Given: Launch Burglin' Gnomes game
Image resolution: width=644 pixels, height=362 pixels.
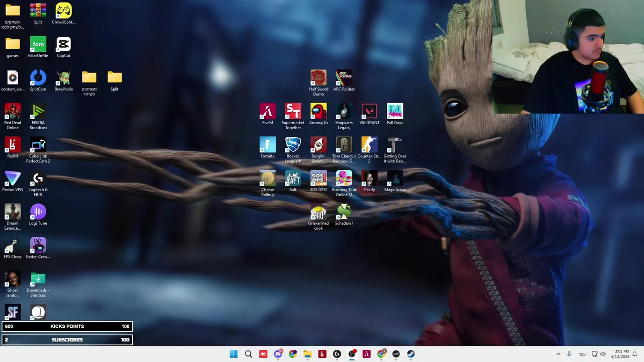Looking at the screenshot, I should click(x=318, y=150).
